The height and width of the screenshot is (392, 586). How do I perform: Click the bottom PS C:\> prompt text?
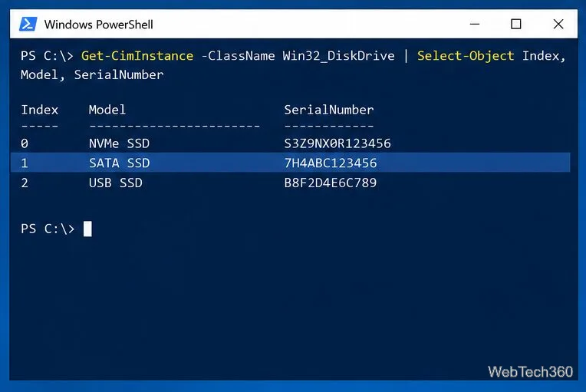pyautogui.click(x=48, y=229)
